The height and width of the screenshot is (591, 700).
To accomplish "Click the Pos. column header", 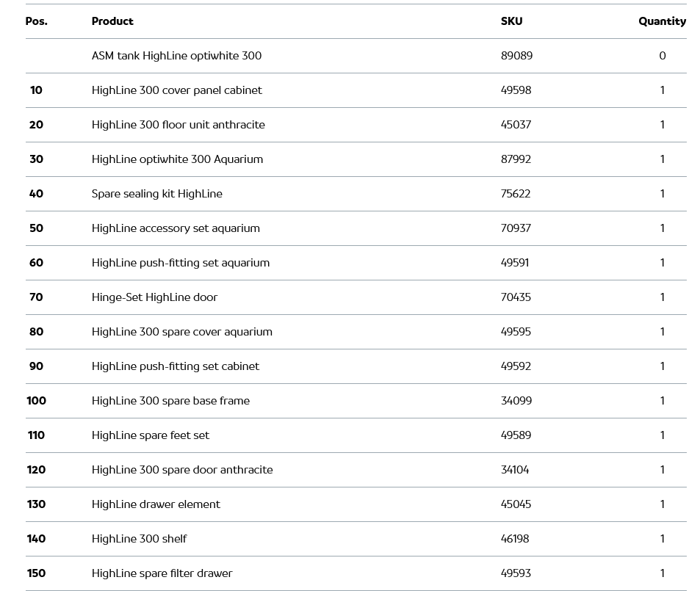I will pyautogui.click(x=36, y=21).
